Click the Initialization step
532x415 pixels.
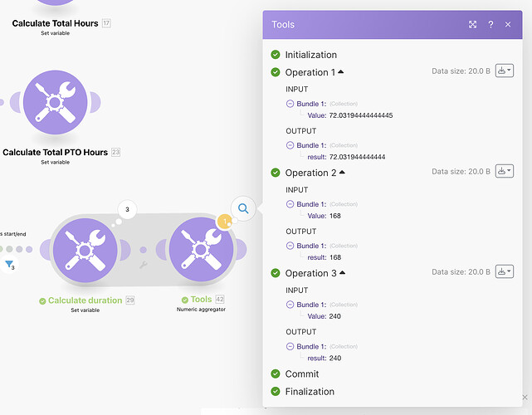click(310, 55)
